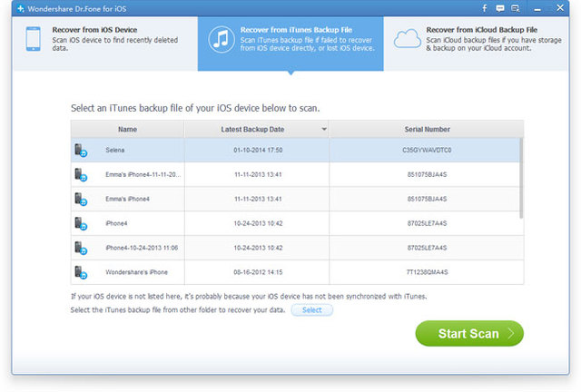Image resolution: width=581 pixels, height=392 pixels.
Task: Click the backup list vertical scrollbar
Action: pos(521,178)
